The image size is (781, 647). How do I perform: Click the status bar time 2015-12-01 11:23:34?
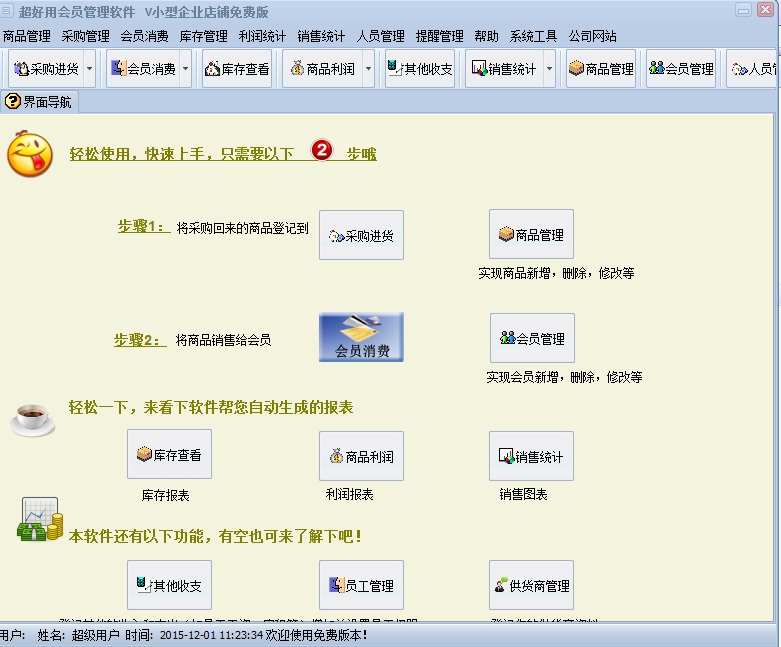(x=211, y=635)
